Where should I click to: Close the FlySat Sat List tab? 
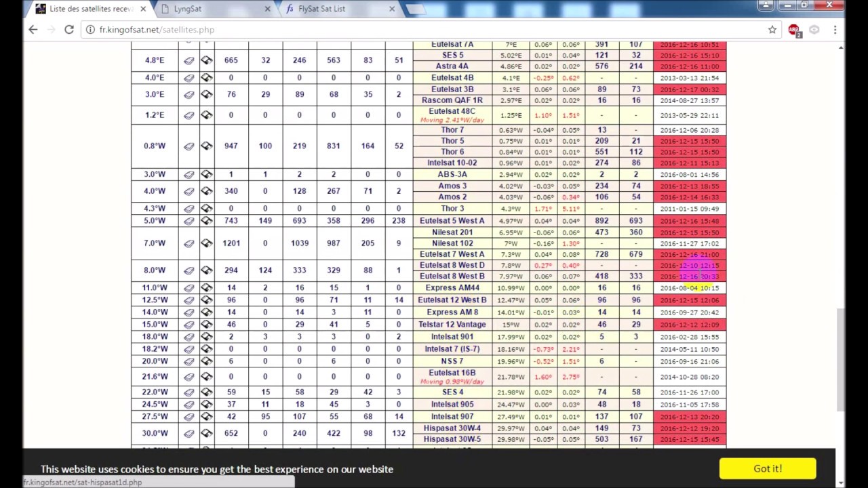pyautogui.click(x=391, y=9)
